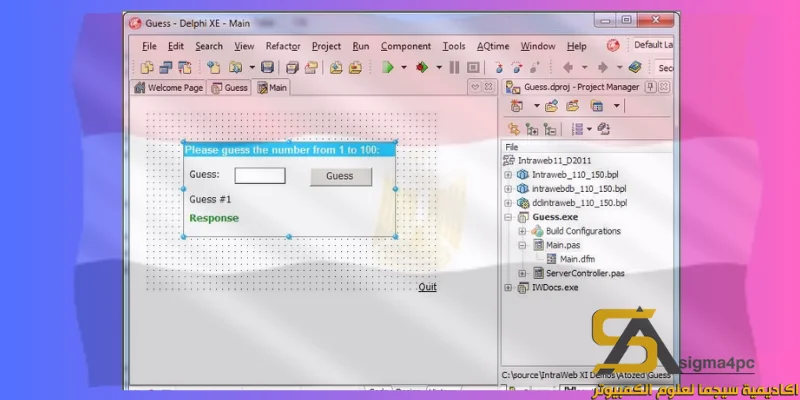Click the red globe icon beside Help menu
The width and height of the screenshot is (800, 400).
pos(613,45)
